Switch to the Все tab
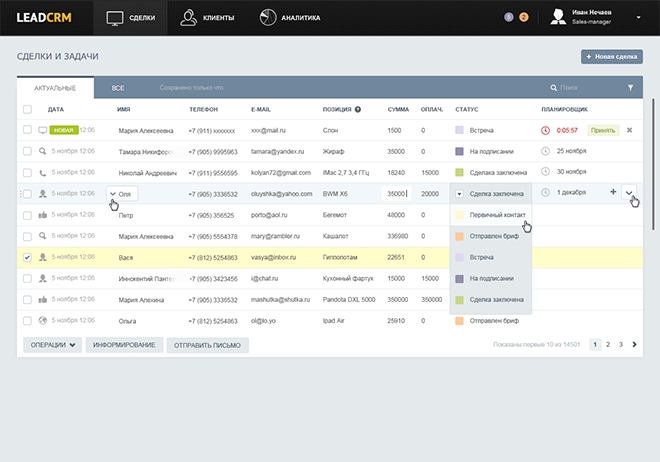The image size is (660, 462). tap(118, 88)
